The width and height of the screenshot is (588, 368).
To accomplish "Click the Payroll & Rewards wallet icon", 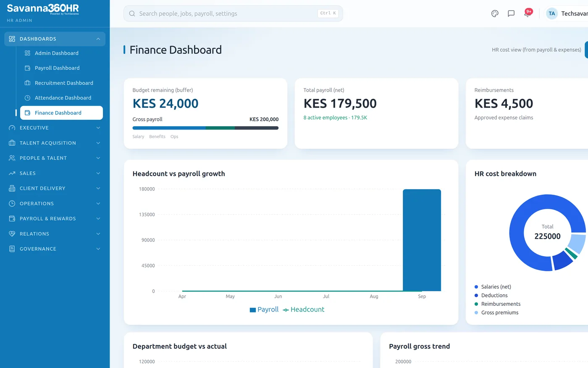I will (x=12, y=219).
